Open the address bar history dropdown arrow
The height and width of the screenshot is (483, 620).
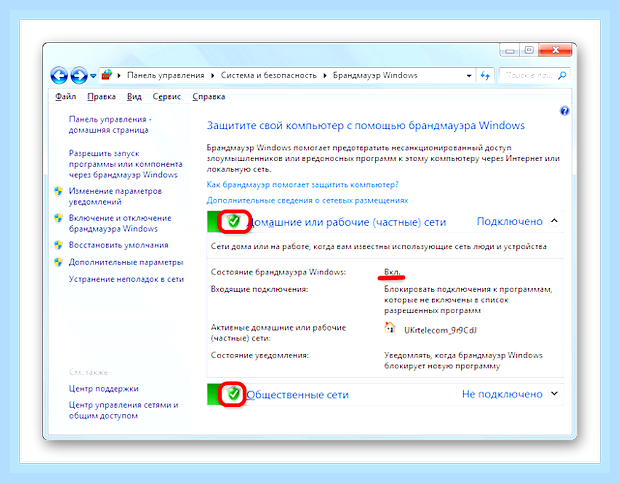tap(469, 75)
